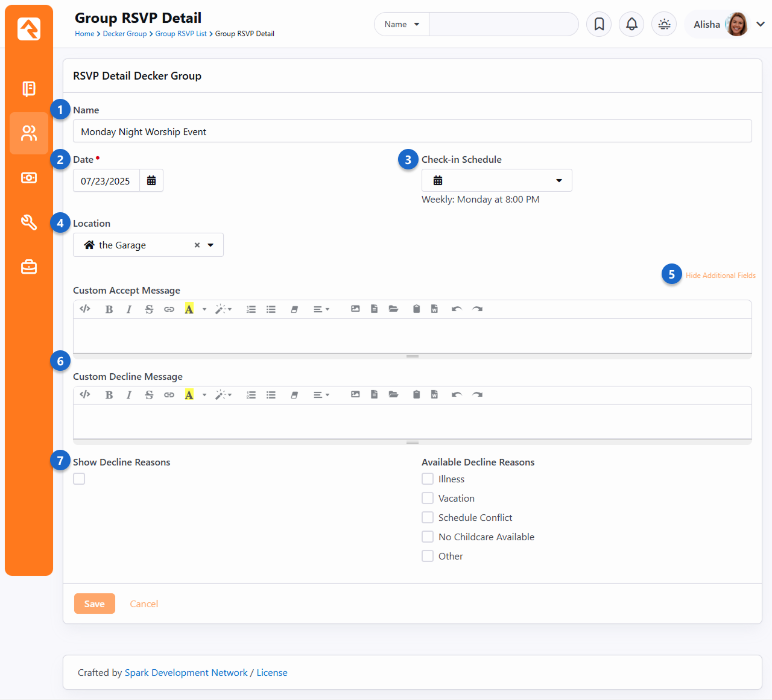Open the Name search type dropdown
This screenshot has width=772, height=700.
(x=402, y=25)
